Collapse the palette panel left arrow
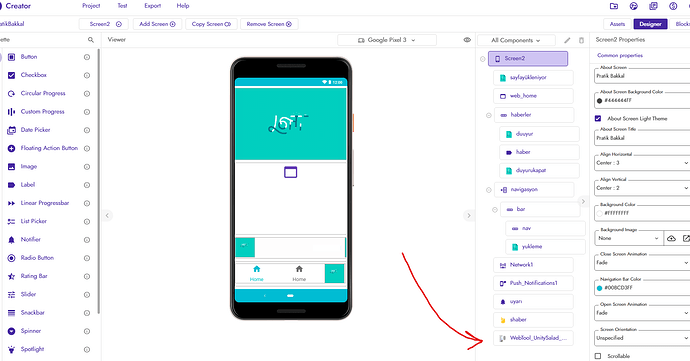Screen dimensions: 690x361 107,216
